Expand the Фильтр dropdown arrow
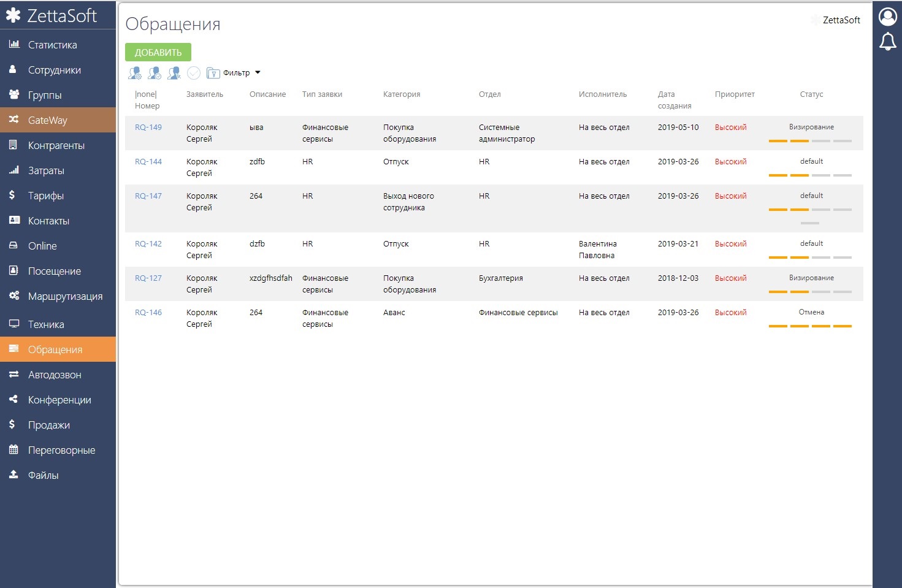Screen dimensions: 902x588 pos(258,72)
